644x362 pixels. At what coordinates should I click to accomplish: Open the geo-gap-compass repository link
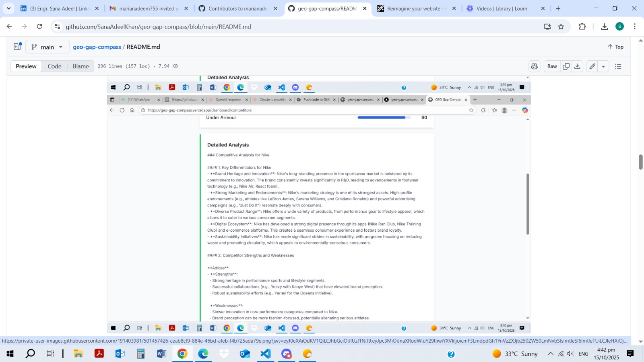click(x=97, y=47)
